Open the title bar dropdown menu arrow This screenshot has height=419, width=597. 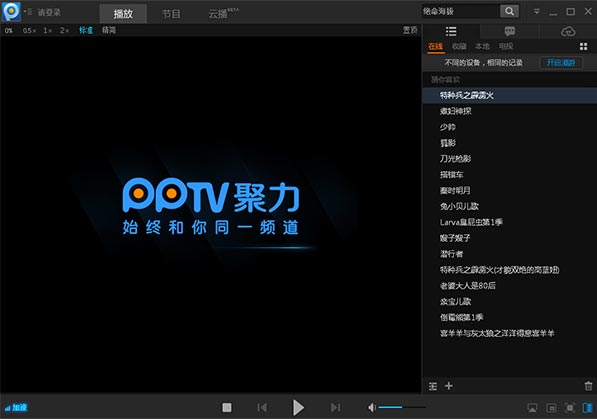point(536,11)
